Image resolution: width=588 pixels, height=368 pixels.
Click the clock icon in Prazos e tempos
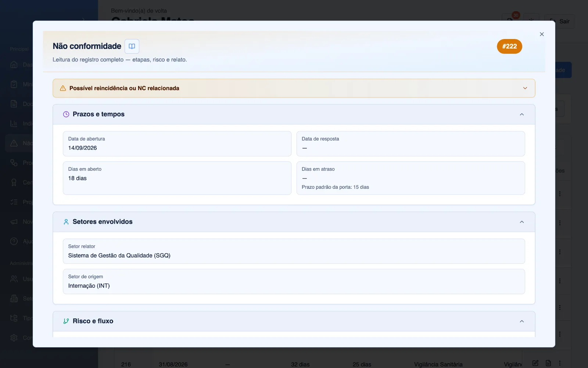[x=66, y=114]
